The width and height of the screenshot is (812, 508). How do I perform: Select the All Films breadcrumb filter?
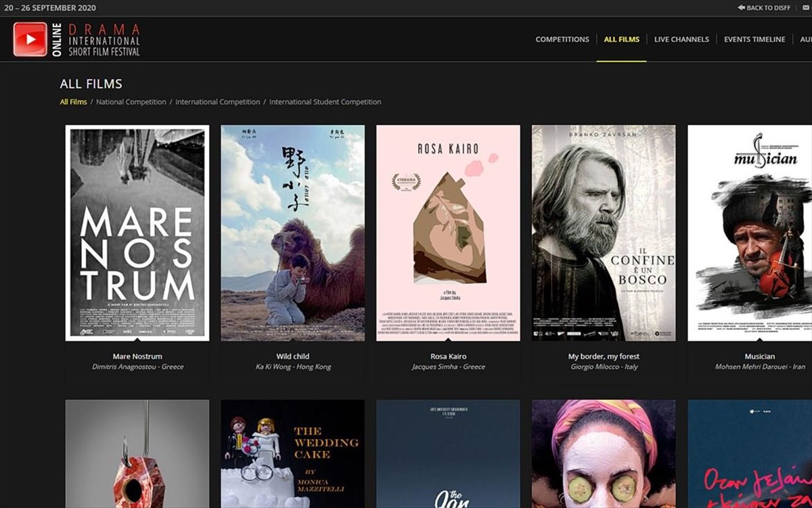point(73,102)
